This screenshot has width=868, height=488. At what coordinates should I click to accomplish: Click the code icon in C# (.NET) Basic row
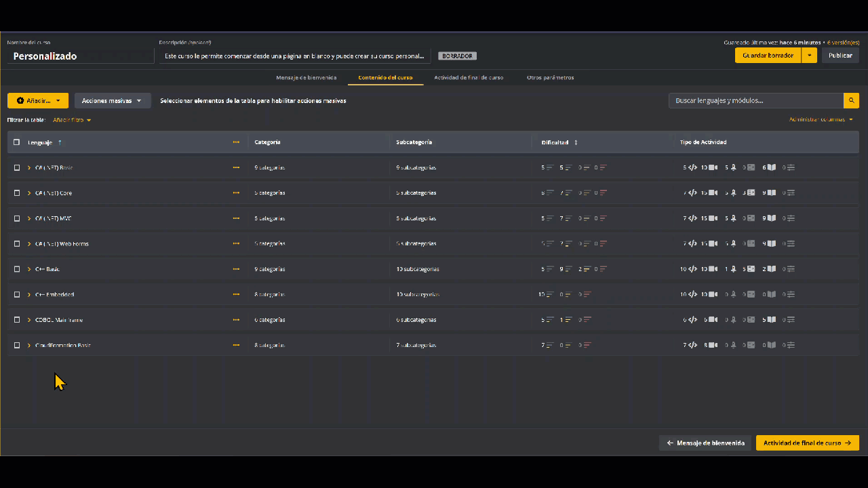(x=692, y=167)
